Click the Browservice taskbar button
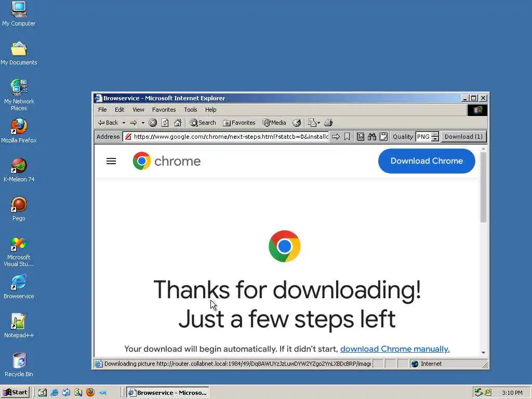The image size is (532, 399). coord(168,393)
